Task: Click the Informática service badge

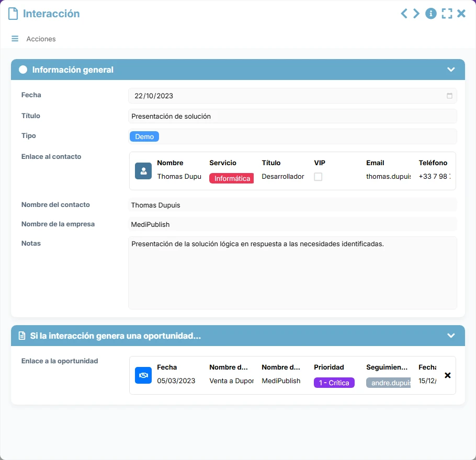Action: click(231, 178)
